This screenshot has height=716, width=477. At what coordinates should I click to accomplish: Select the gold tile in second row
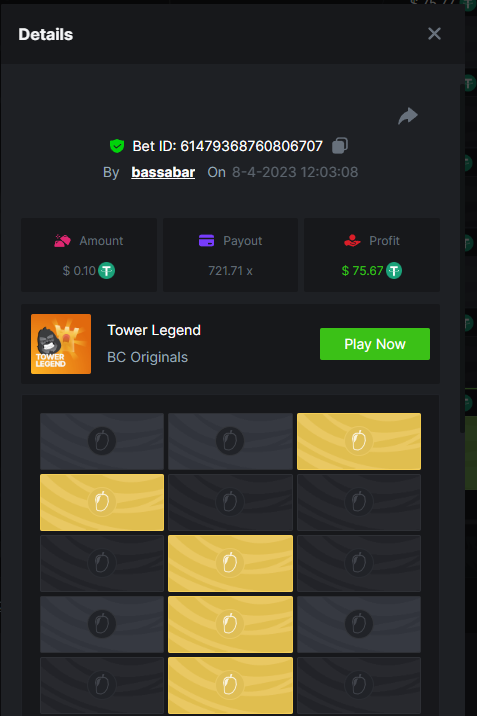(102, 502)
